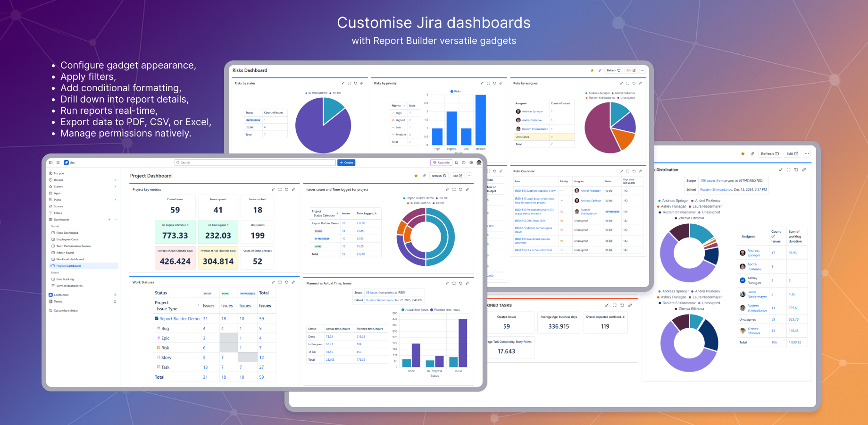Screen dimensions: 868x425
Task: Expand the Recent section in the sidebar
Action: click(115, 179)
